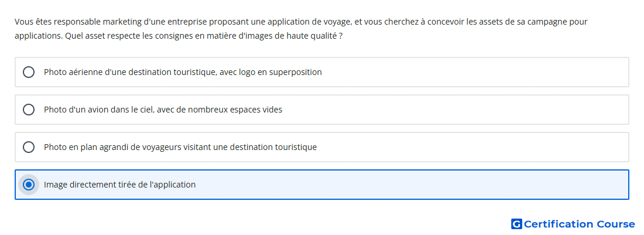
Task: Click the label 'Image directement tirée de l'application'
Action: (x=120, y=185)
